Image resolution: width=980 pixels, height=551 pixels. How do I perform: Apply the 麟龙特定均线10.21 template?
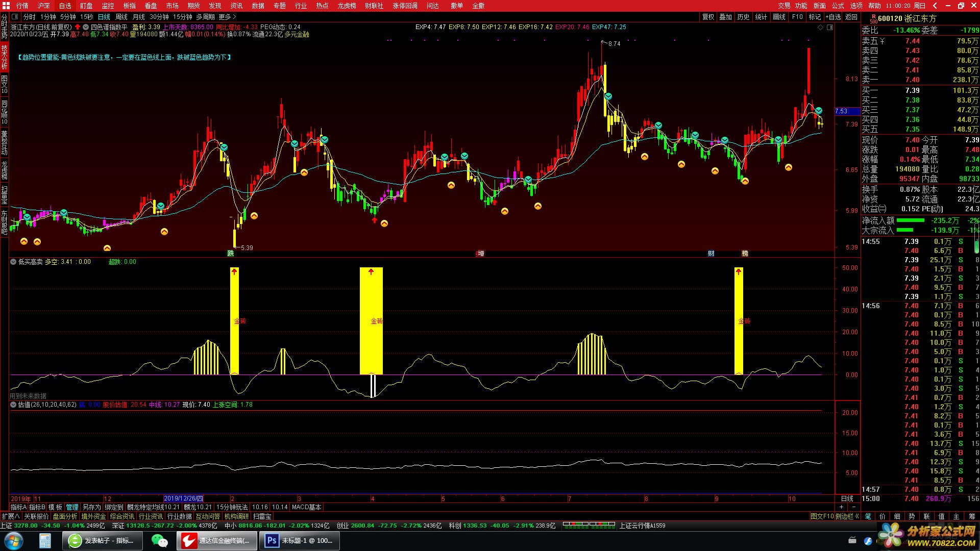(154, 507)
